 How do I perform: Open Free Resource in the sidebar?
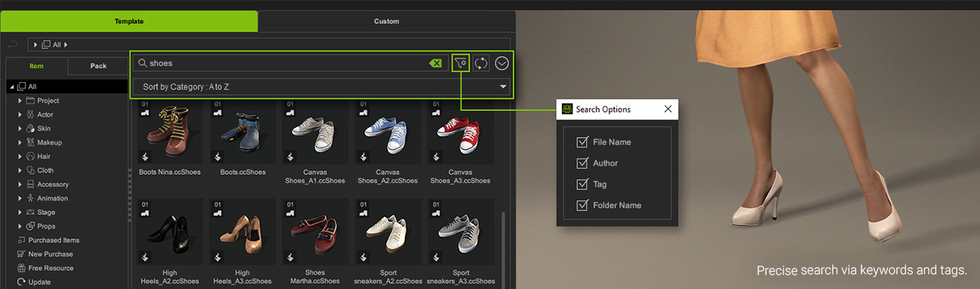[x=51, y=268]
